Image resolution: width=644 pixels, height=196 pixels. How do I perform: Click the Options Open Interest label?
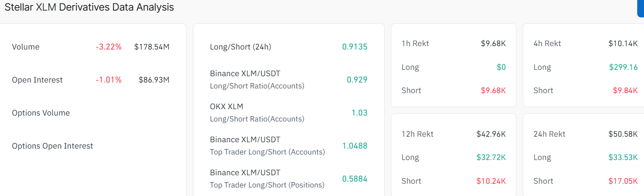click(x=53, y=146)
